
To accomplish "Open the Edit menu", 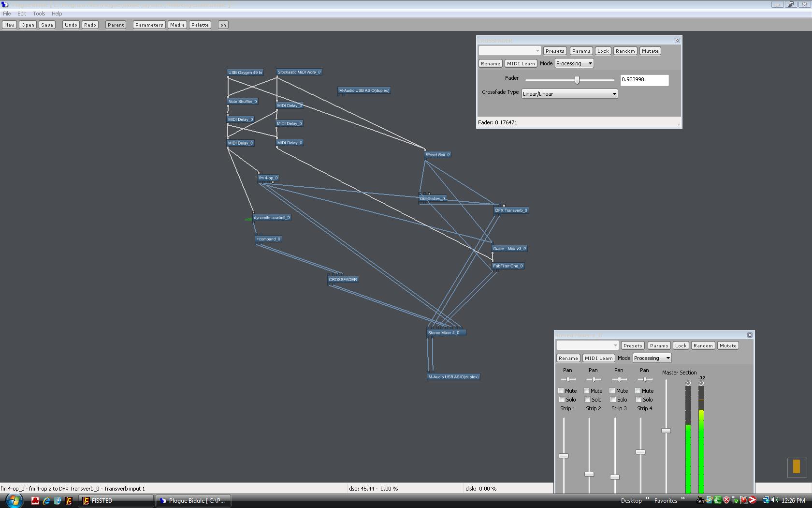I will (x=22, y=14).
